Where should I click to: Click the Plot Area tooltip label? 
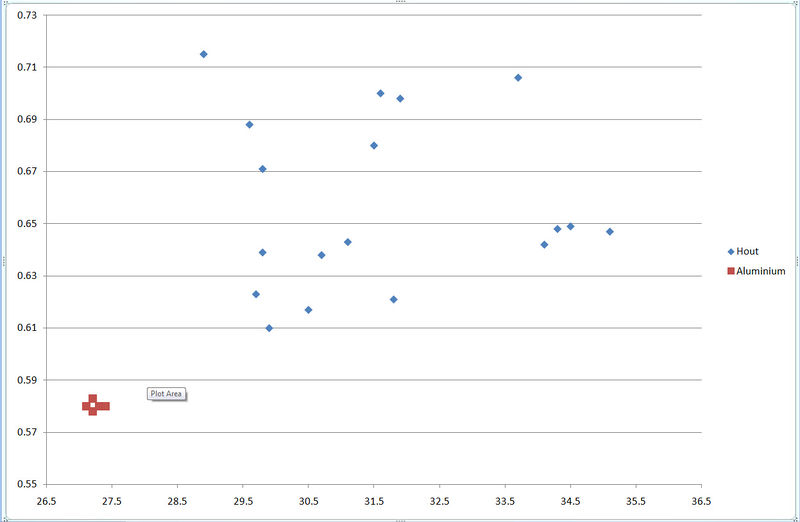pos(166,394)
